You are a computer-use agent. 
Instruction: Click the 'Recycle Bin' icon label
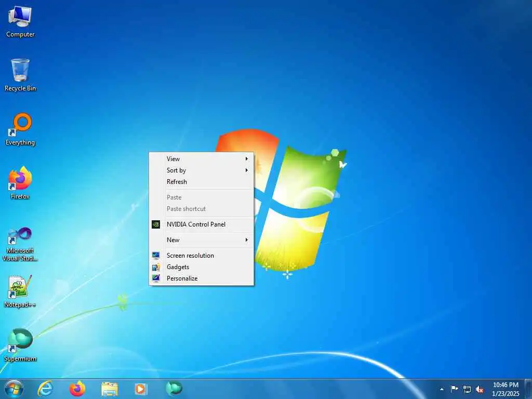(x=20, y=88)
